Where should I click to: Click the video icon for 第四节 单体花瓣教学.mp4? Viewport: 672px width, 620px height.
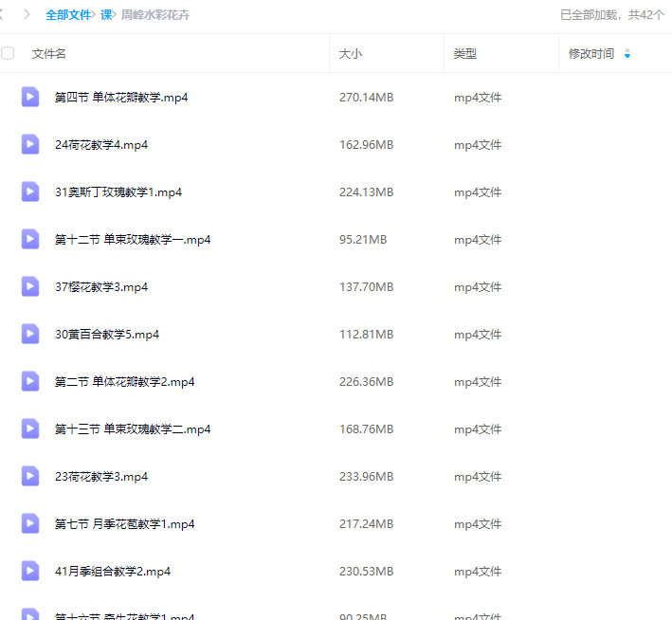coord(30,97)
